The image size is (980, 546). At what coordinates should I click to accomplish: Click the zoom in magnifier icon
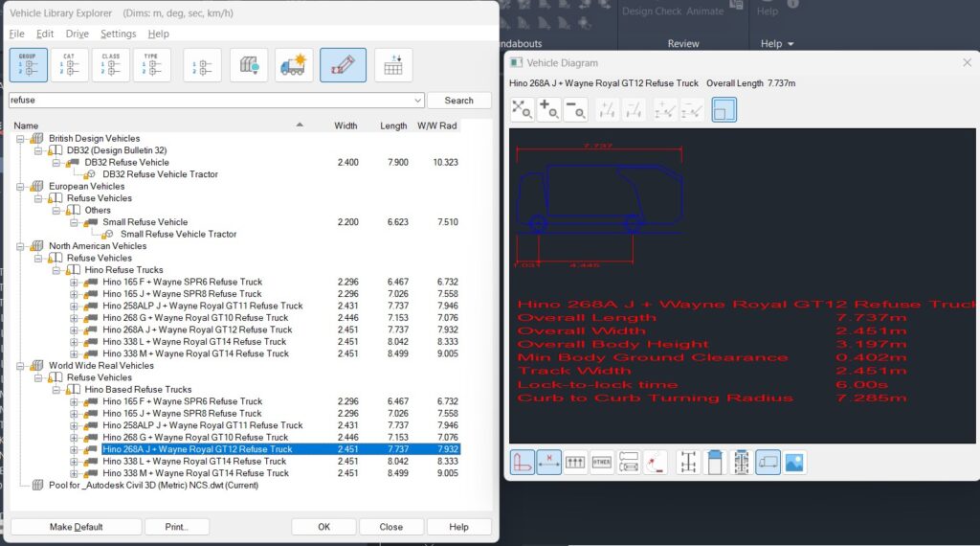tap(548, 110)
